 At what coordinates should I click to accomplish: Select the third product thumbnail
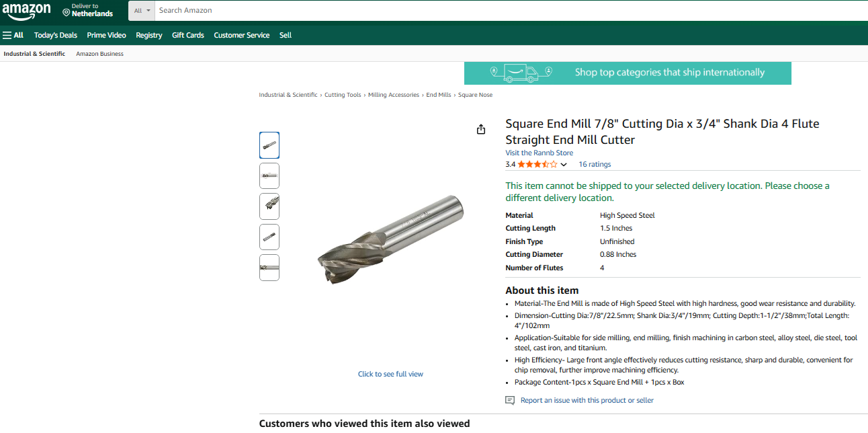(269, 206)
